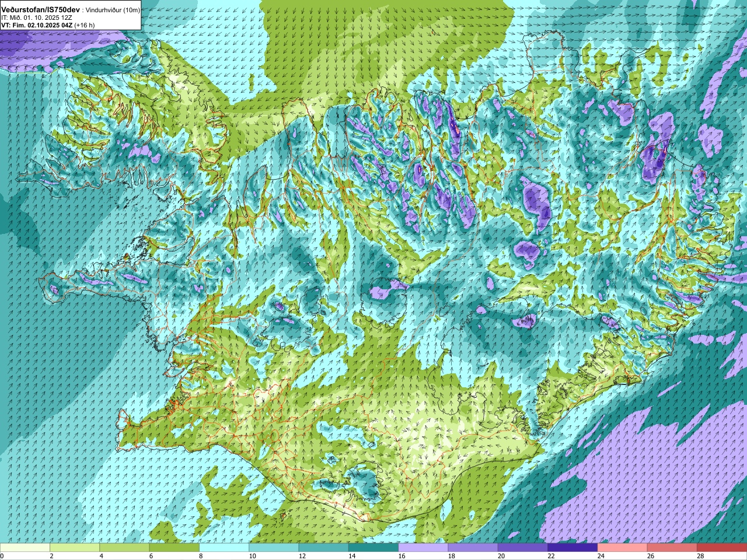Click the 2–4 light green legend swatch
This screenshot has width=747, height=560.
pos(75,548)
